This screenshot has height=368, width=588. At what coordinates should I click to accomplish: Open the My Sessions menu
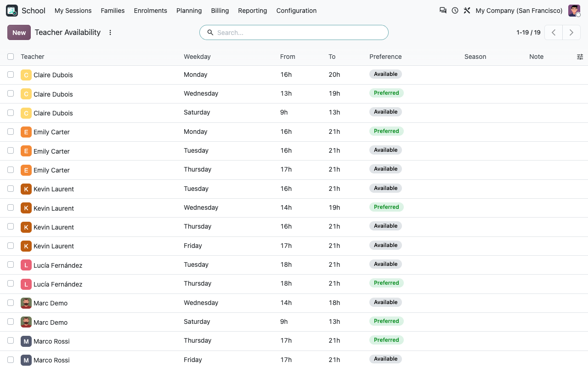click(x=73, y=11)
